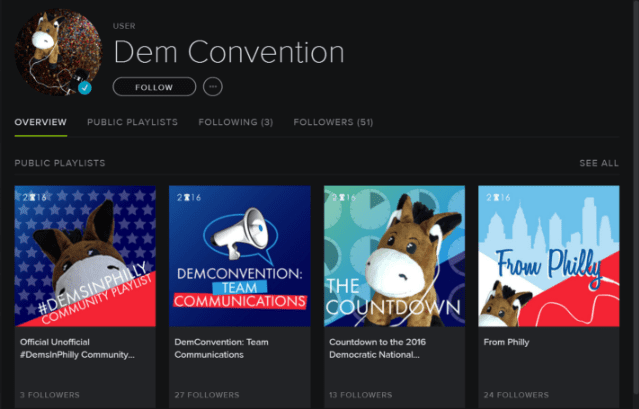Screen dimensions: 639x409
Task: Select The Countdown playlist cover art
Action: (x=394, y=256)
